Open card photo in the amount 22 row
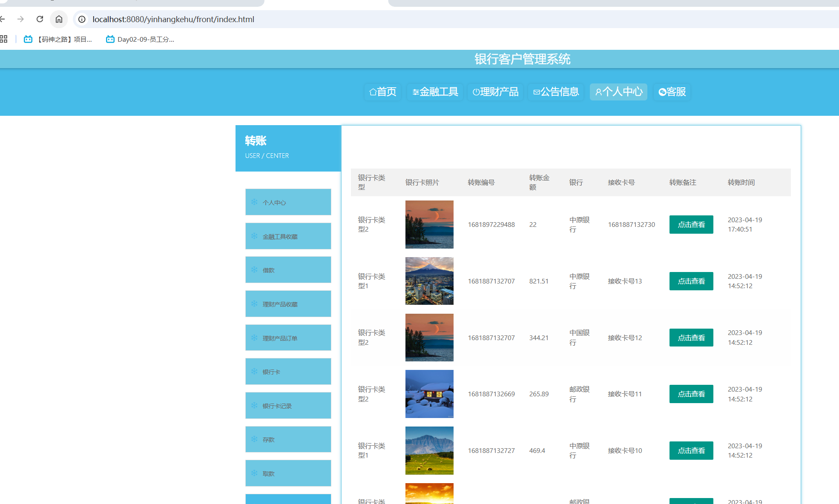839x504 pixels. [429, 224]
